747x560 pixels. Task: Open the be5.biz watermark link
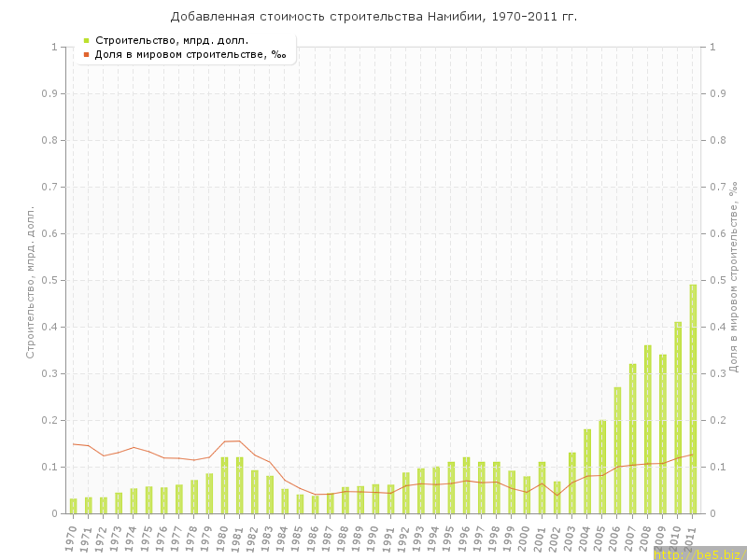[699, 553]
